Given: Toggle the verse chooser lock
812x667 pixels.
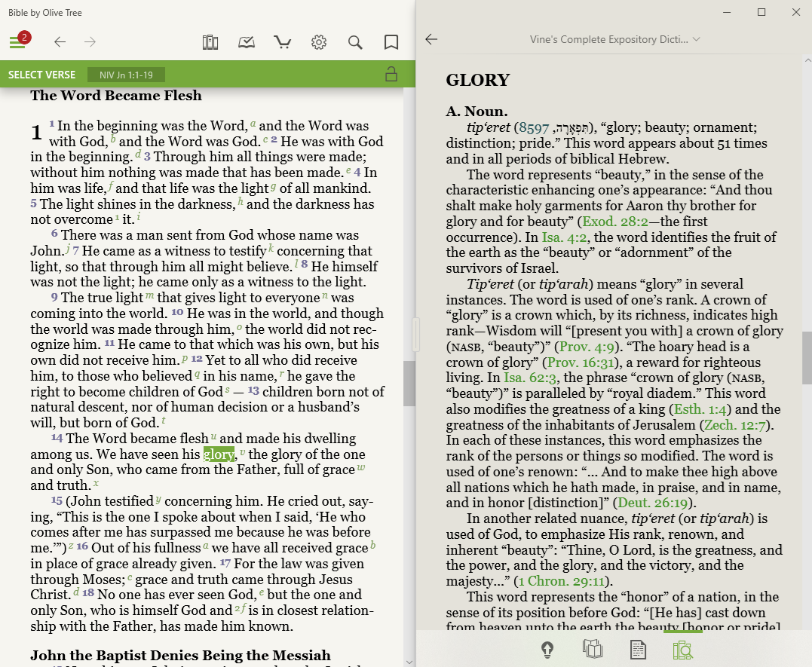Looking at the screenshot, I should click(x=391, y=74).
